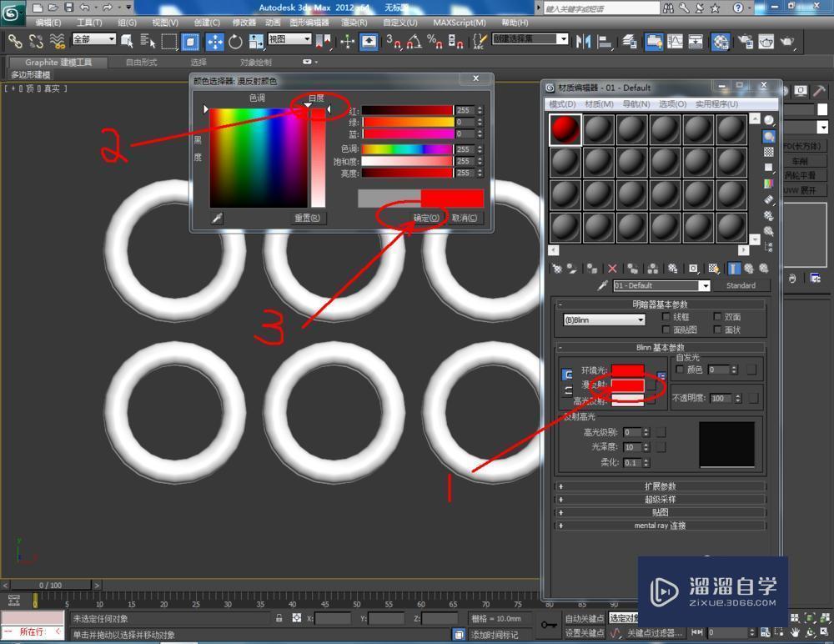Open the 01 - Default material name dropdown
834x644 pixels.
click(x=703, y=285)
